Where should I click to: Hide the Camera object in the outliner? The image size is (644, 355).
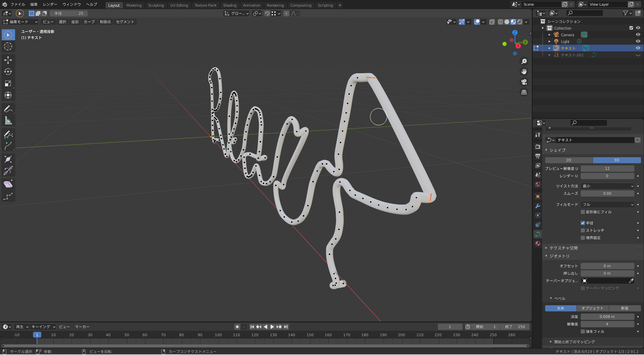[638, 35]
